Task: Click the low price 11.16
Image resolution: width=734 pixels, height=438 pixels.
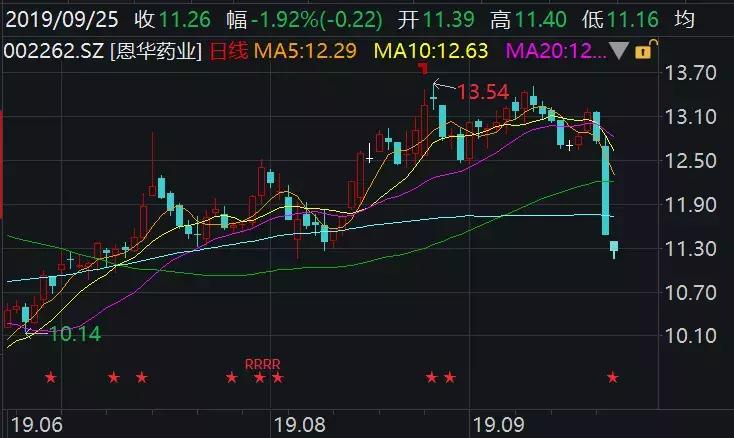Action: (633, 20)
